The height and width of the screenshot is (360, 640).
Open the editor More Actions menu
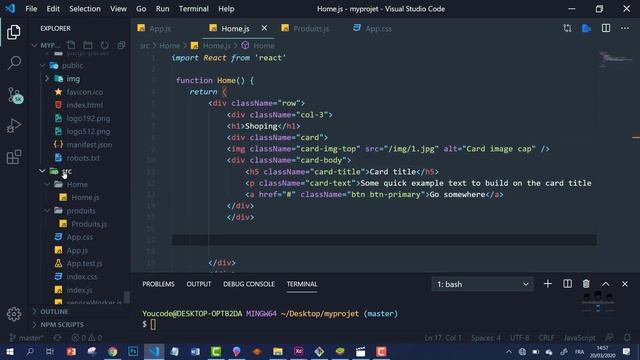pos(625,28)
